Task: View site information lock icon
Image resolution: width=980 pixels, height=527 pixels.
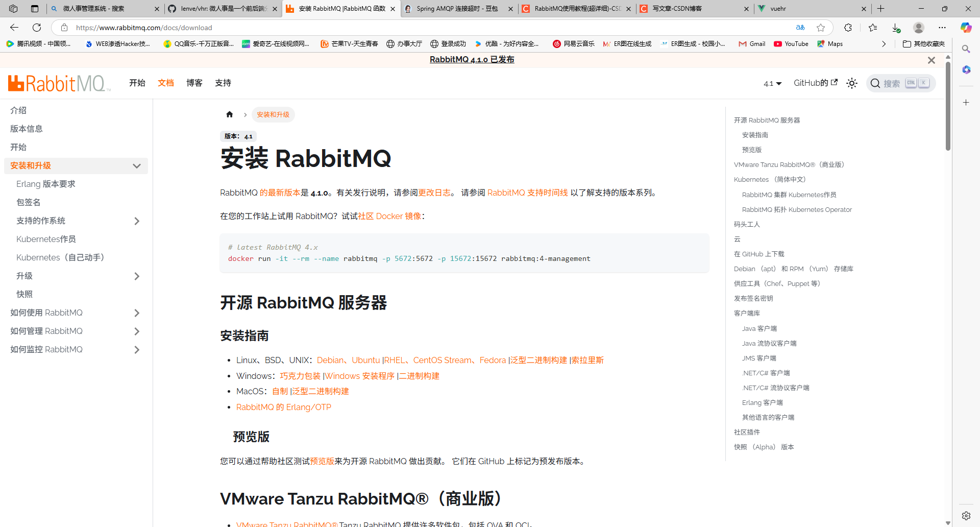Action: [x=64, y=28]
